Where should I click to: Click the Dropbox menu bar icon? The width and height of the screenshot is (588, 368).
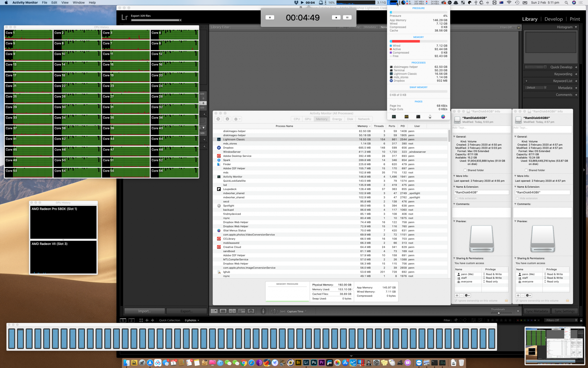click(x=296, y=3)
